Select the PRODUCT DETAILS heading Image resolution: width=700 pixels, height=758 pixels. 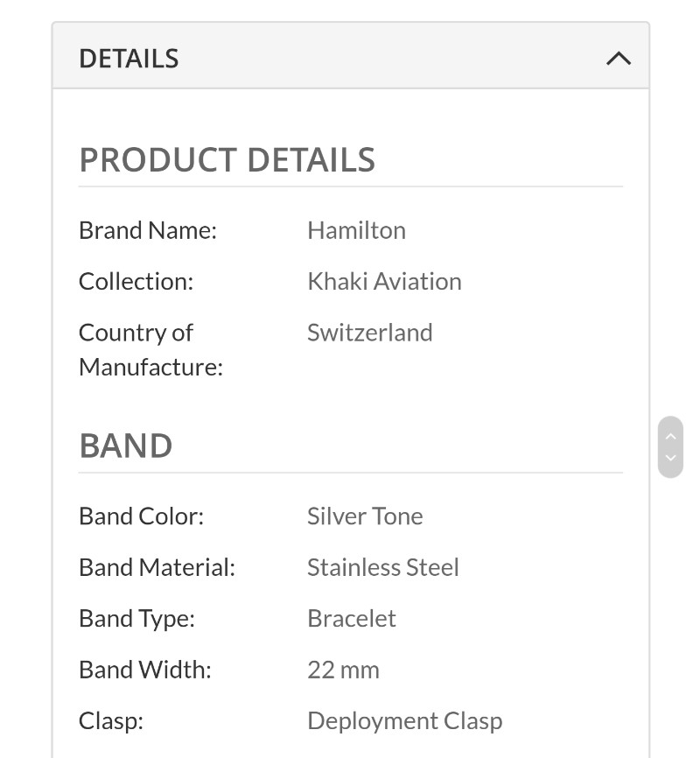point(227,159)
